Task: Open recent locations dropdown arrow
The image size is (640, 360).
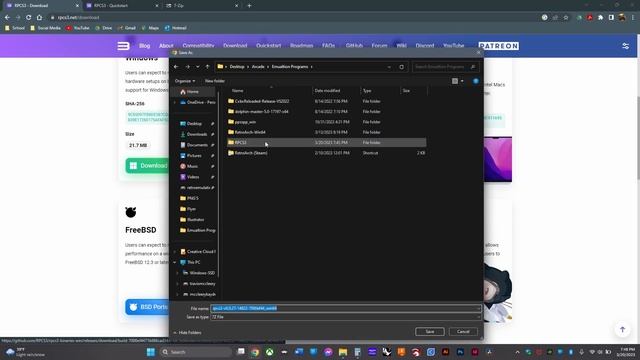Action: (x=198, y=67)
